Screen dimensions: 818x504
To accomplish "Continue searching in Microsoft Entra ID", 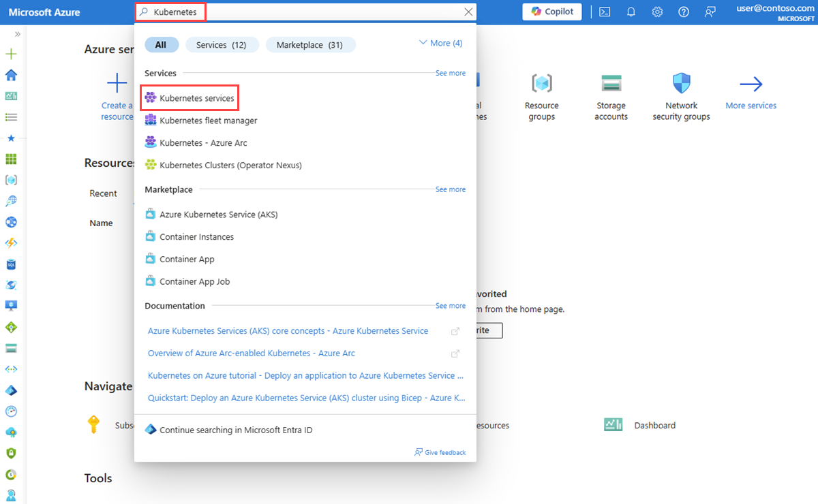I will pos(229,430).
